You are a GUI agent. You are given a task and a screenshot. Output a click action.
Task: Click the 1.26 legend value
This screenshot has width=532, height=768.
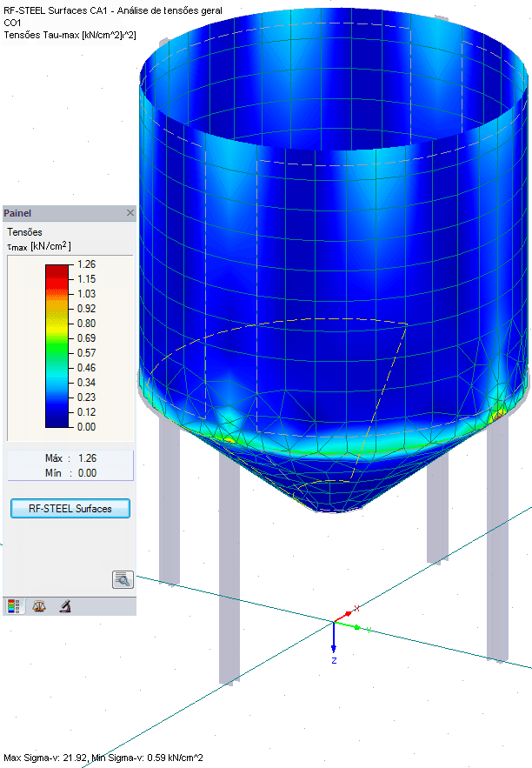tap(87, 264)
